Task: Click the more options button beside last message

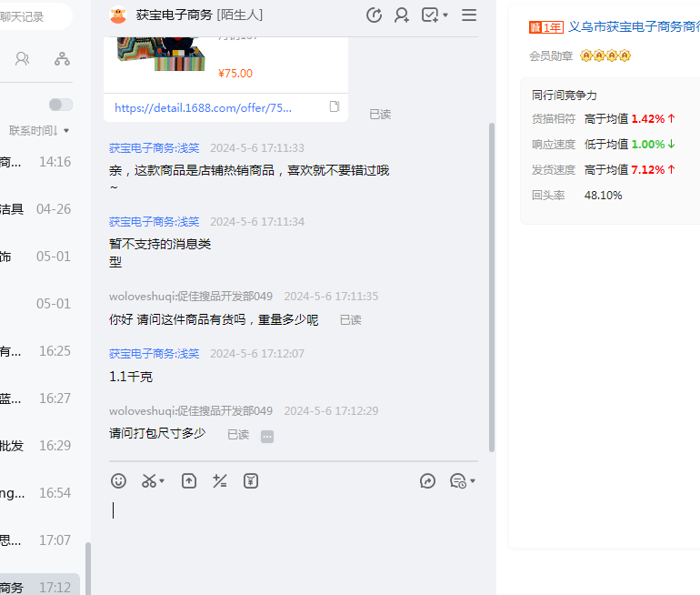Action: [x=267, y=436]
